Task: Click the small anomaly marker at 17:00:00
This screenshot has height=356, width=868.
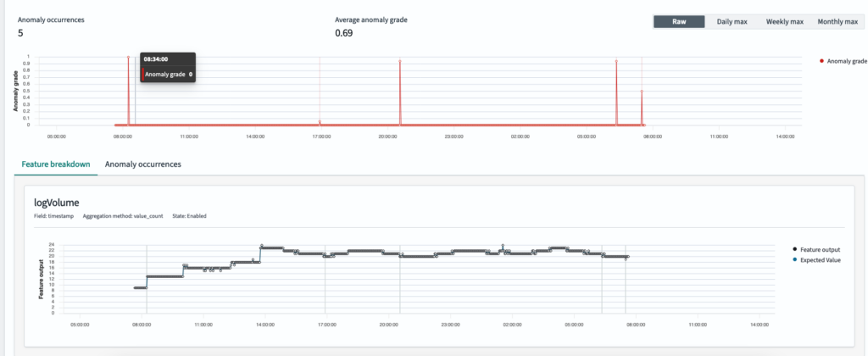Action: point(320,122)
